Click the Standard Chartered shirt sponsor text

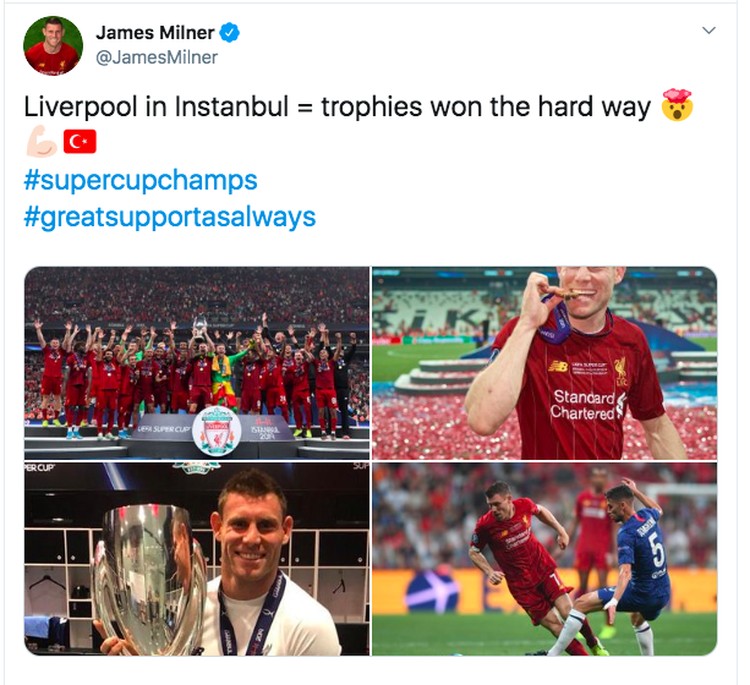point(584,405)
